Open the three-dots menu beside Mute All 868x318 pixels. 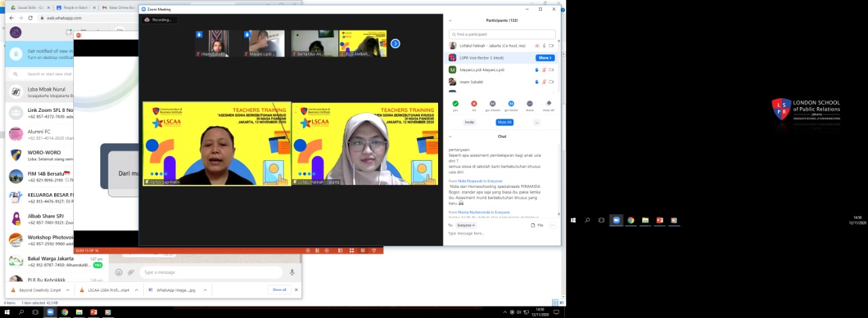(x=536, y=122)
